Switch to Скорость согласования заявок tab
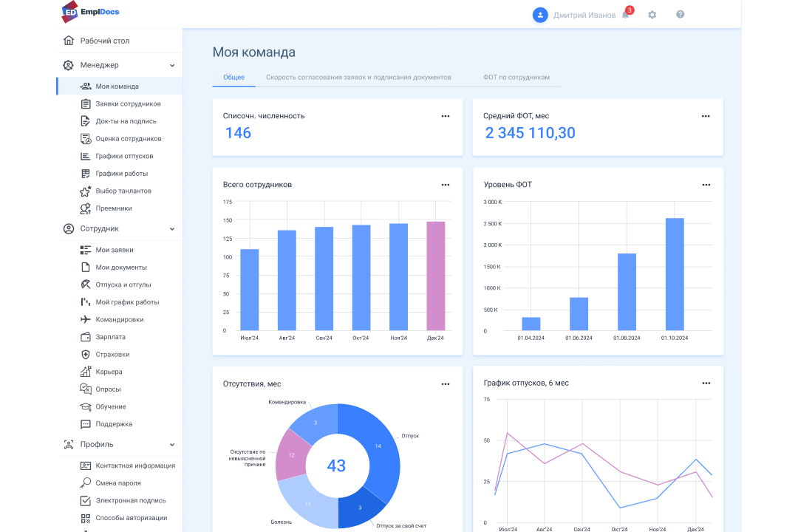This screenshot has height=532, width=798. click(x=358, y=78)
